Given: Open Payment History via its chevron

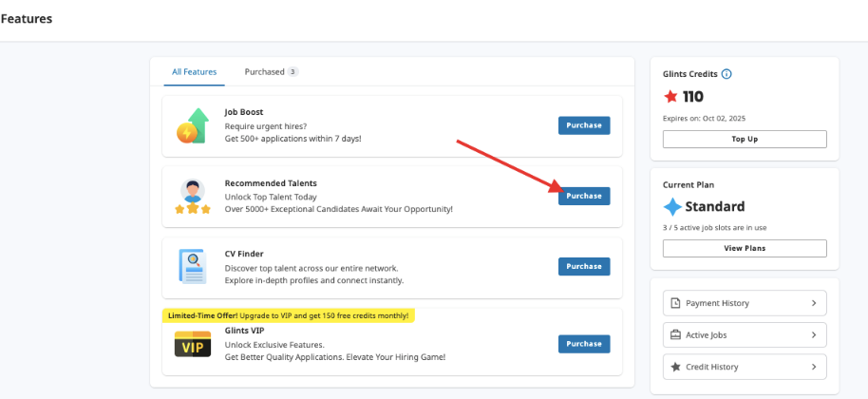Looking at the screenshot, I should point(814,303).
